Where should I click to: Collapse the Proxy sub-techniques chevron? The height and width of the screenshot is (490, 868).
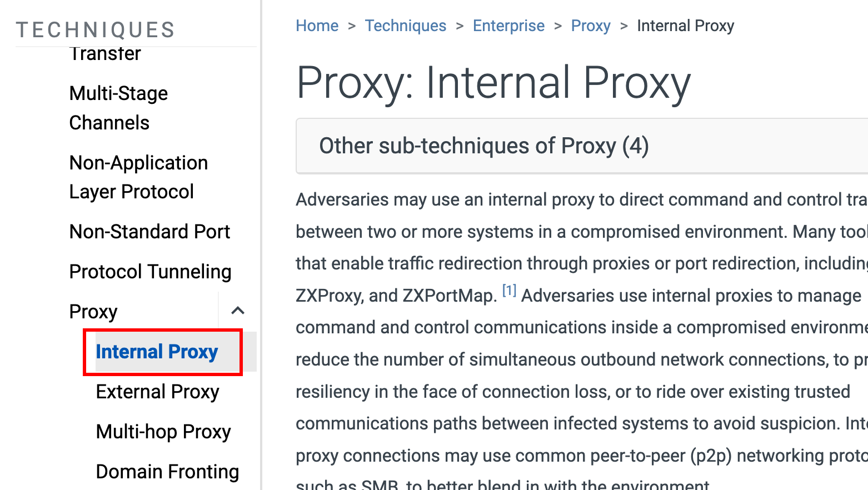(x=238, y=311)
